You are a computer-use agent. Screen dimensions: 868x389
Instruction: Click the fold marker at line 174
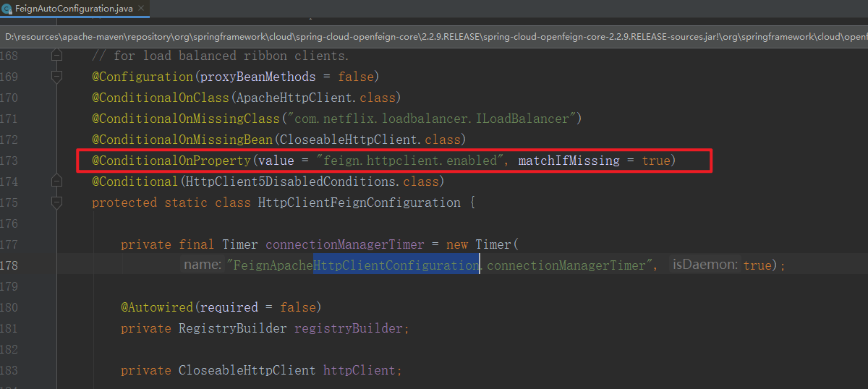[57, 181]
